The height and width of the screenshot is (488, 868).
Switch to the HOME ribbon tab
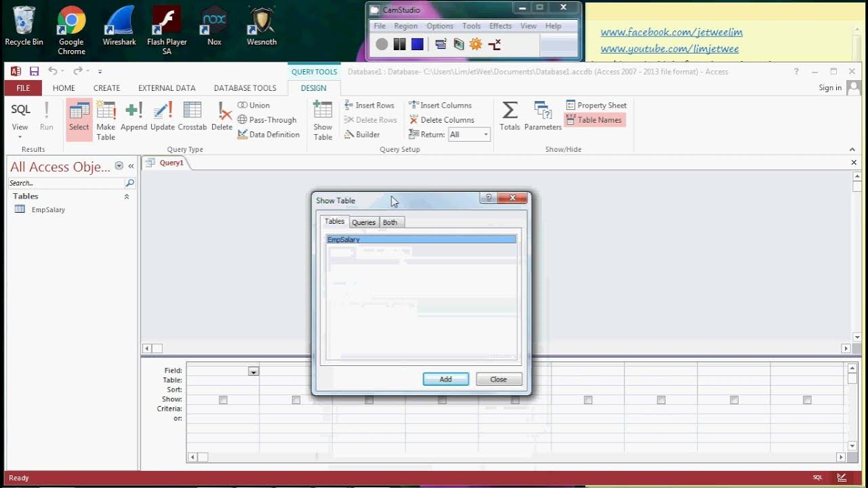[64, 88]
